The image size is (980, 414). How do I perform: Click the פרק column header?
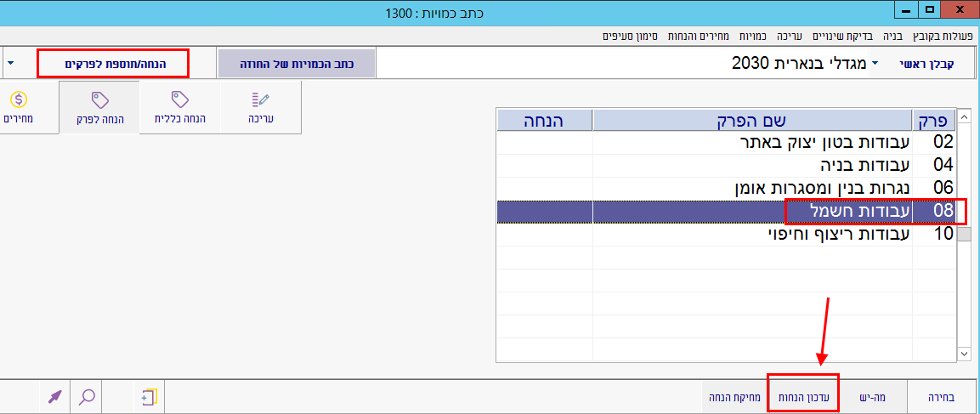pos(934,120)
